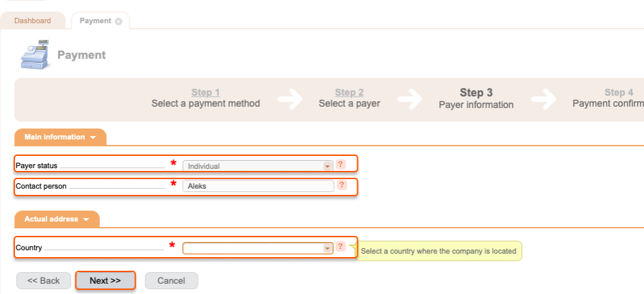Switch to the Dashboard tab

(33, 21)
